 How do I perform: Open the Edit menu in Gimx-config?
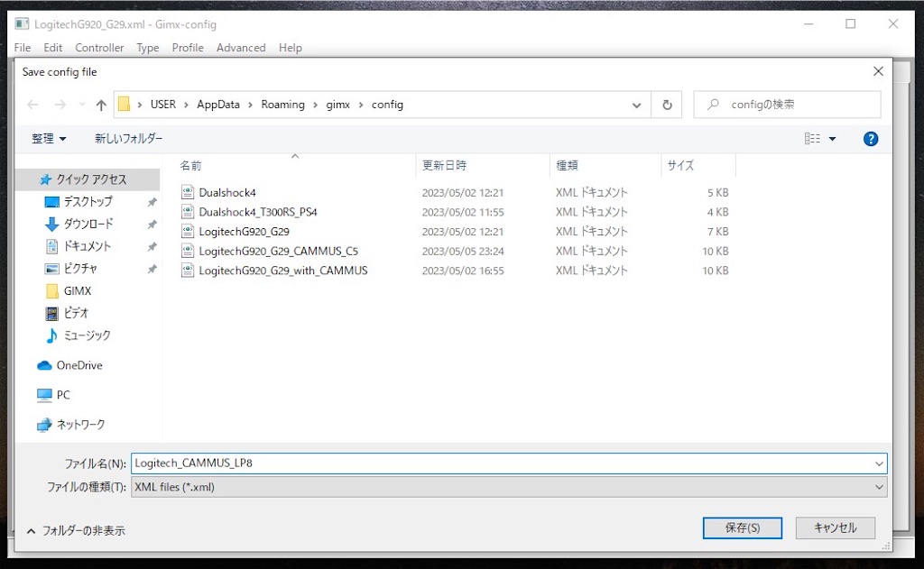coord(53,48)
